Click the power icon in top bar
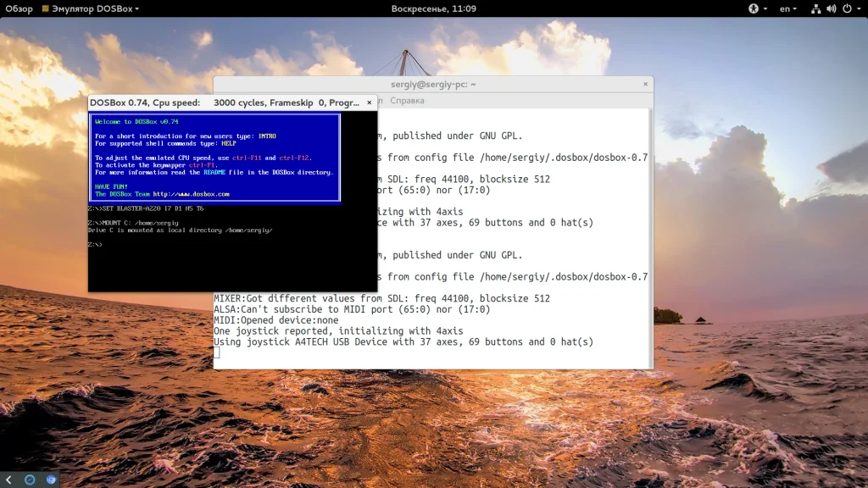 pos(846,8)
